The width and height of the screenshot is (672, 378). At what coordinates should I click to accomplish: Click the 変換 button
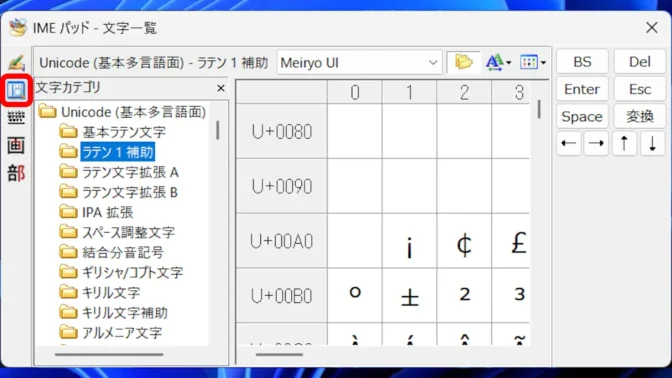639,117
